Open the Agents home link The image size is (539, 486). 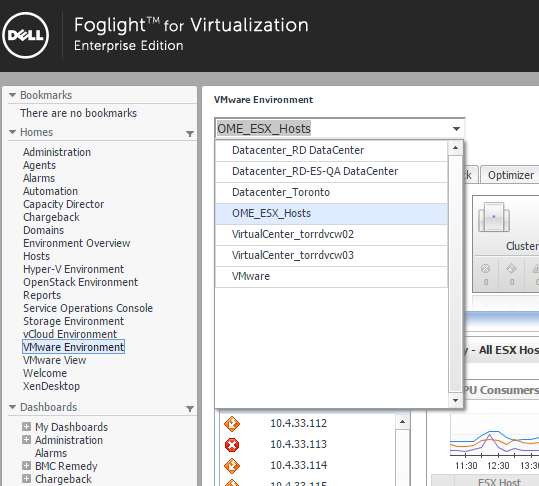[x=39, y=165]
